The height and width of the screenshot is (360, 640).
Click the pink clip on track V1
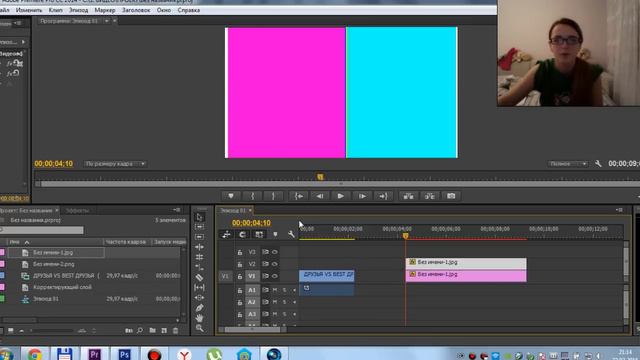click(466, 275)
